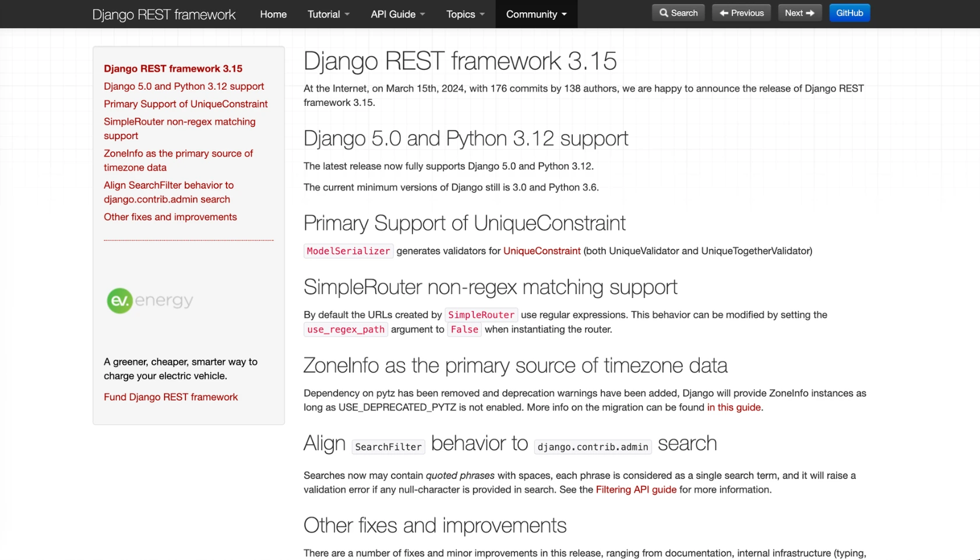The height and width of the screenshot is (560, 980).
Task: Open the UniqueConstraint documentation link
Action: (541, 251)
